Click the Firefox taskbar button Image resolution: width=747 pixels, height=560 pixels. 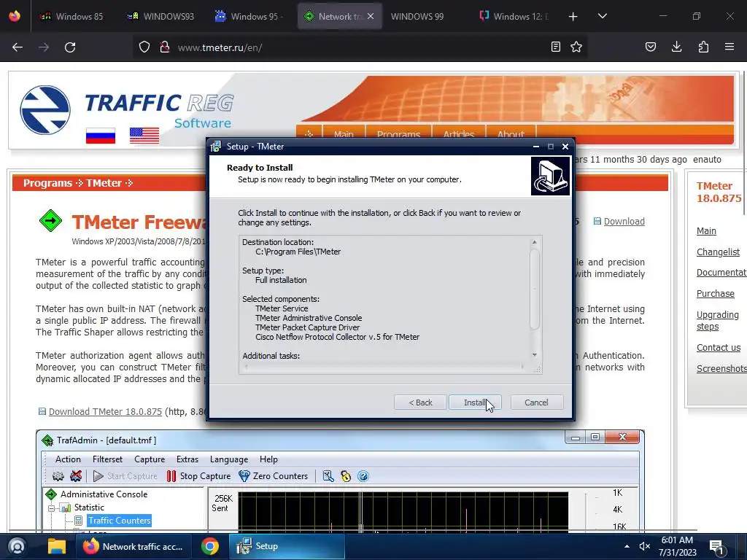click(x=134, y=546)
